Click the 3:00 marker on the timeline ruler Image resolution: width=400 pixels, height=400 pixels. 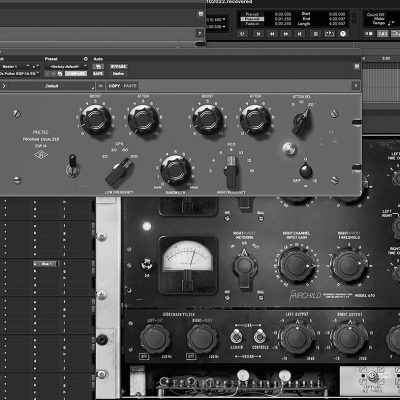(386, 59)
